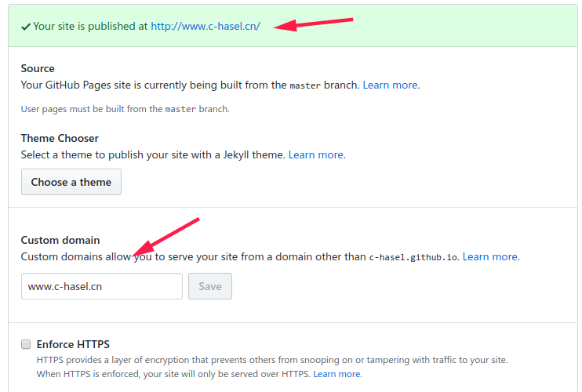Click the Source section heading

tap(38, 69)
